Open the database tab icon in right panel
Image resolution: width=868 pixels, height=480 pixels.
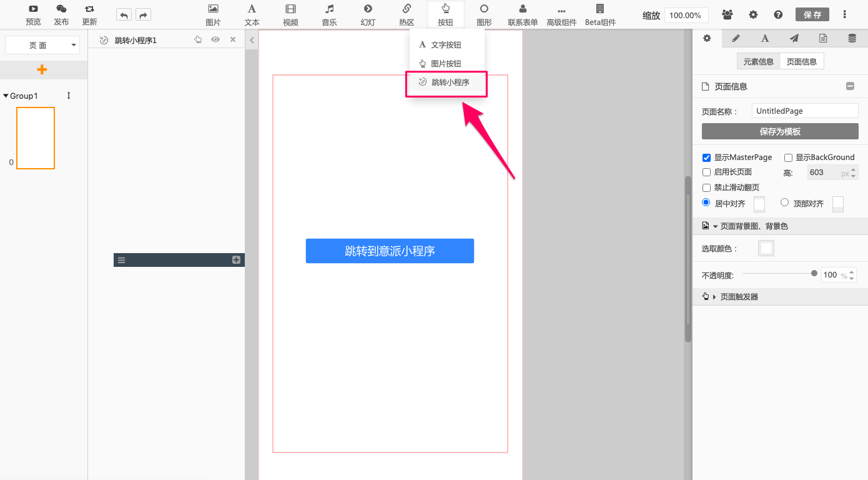[852, 38]
